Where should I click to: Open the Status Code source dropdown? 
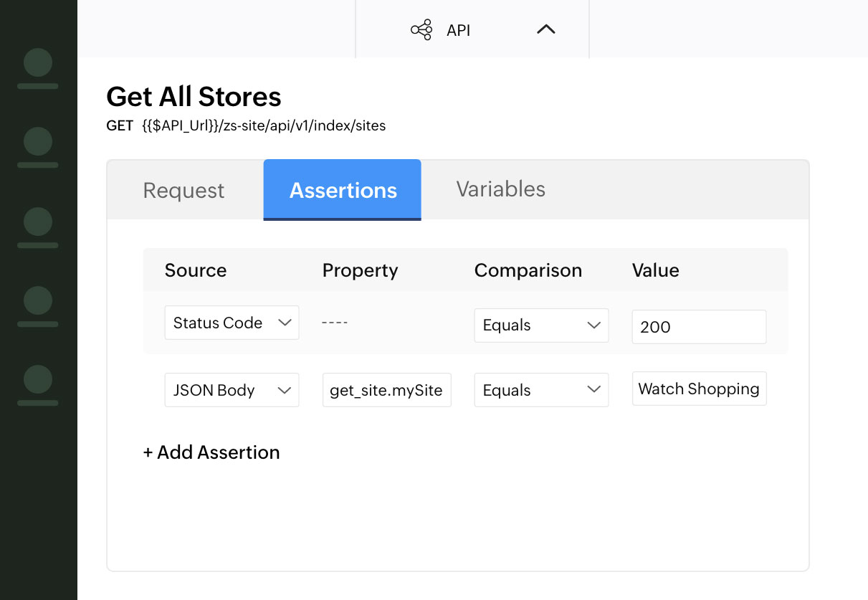pyautogui.click(x=232, y=323)
